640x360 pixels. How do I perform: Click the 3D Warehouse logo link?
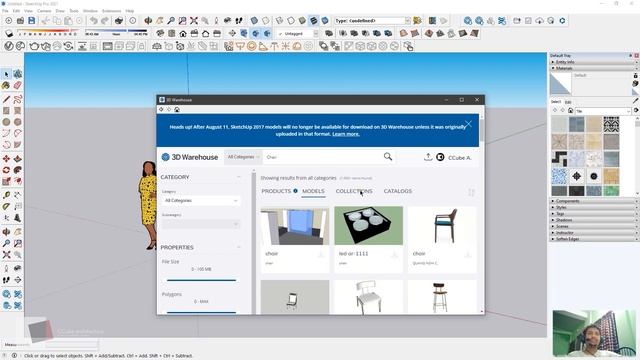tap(190, 157)
